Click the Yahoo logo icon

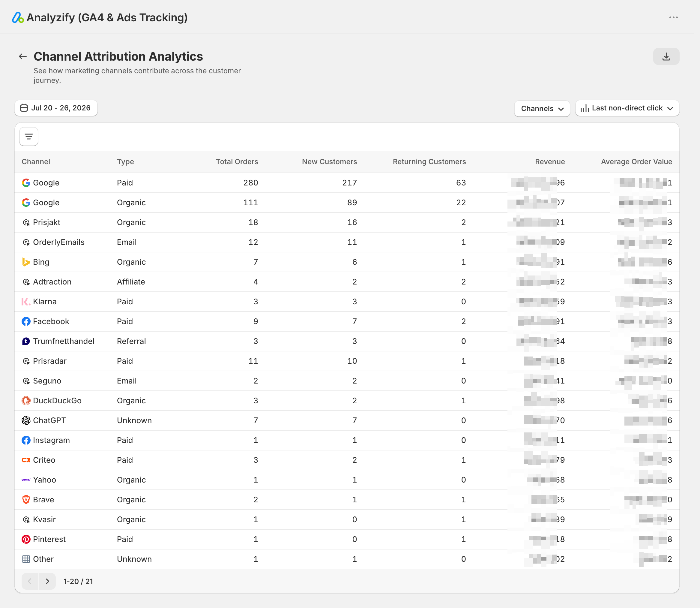pyautogui.click(x=26, y=480)
